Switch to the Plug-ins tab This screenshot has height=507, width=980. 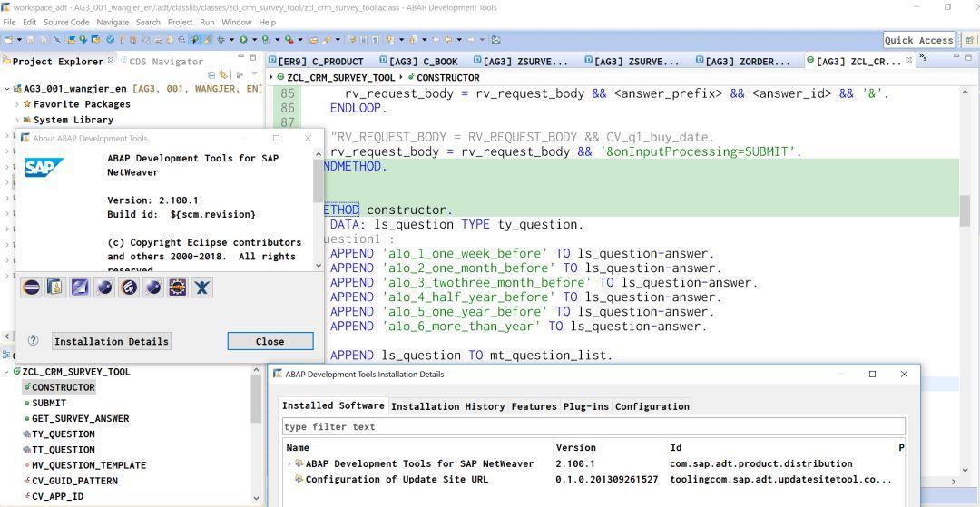point(585,405)
